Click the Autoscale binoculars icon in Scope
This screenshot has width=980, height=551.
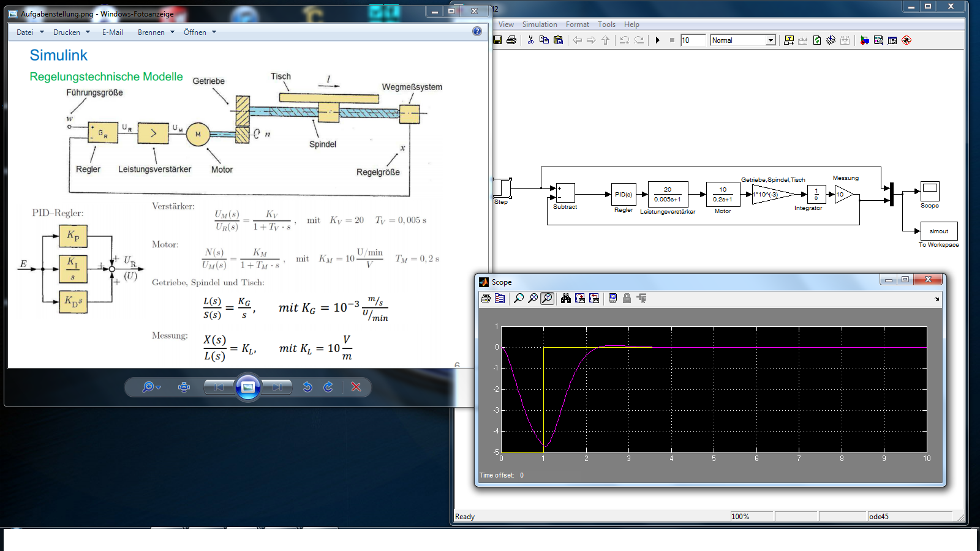coord(565,298)
